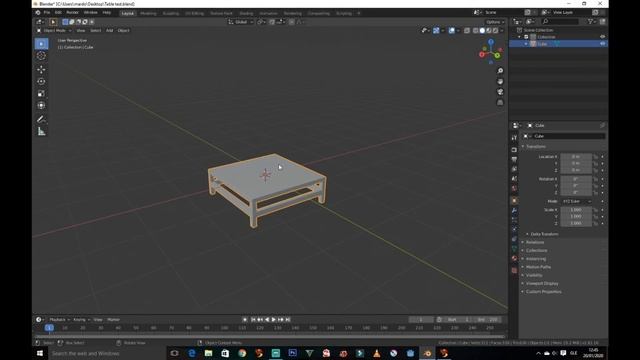Select the Select Box tool in viewport toolbar
Screen dimensions: 640x360
[x=41, y=44]
